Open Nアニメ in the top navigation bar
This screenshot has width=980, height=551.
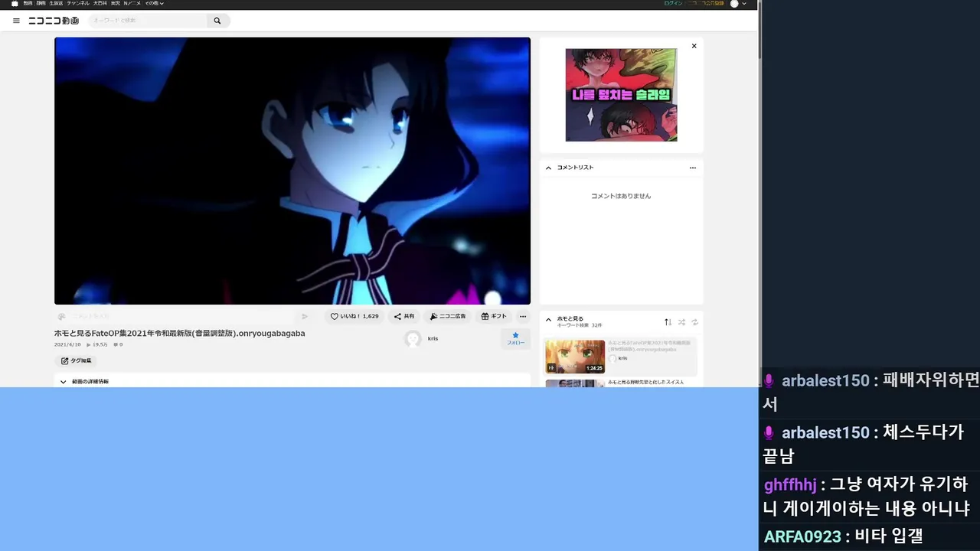pyautogui.click(x=132, y=4)
